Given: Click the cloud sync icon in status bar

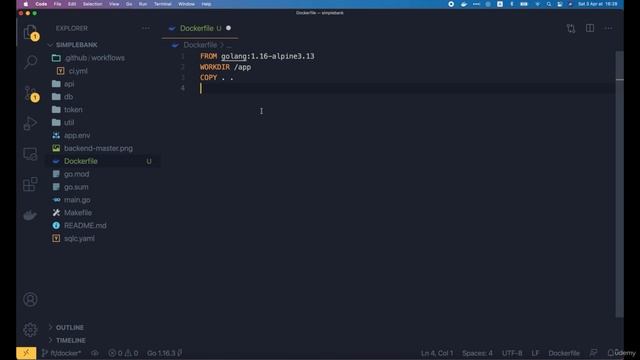Looking at the screenshot, I should coord(95,353).
